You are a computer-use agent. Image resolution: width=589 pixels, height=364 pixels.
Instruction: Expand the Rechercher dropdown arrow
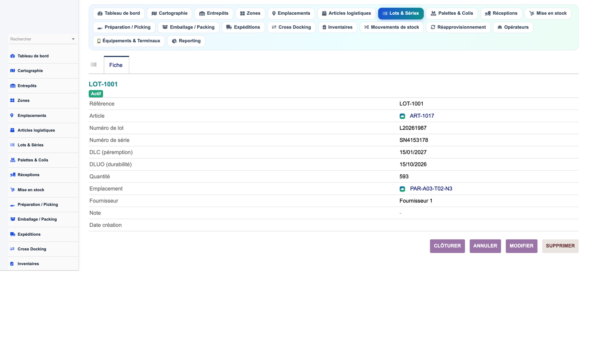(73, 39)
